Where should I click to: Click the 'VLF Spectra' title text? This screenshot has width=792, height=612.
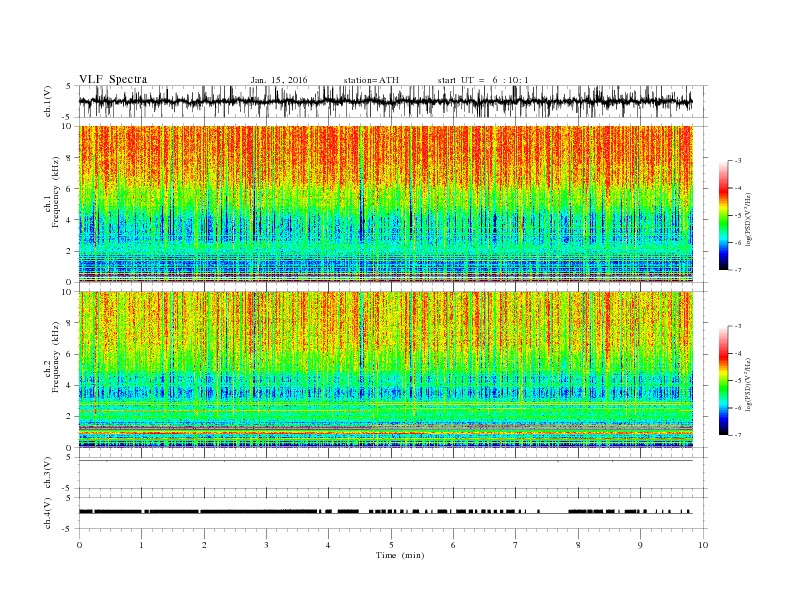[113, 79]
